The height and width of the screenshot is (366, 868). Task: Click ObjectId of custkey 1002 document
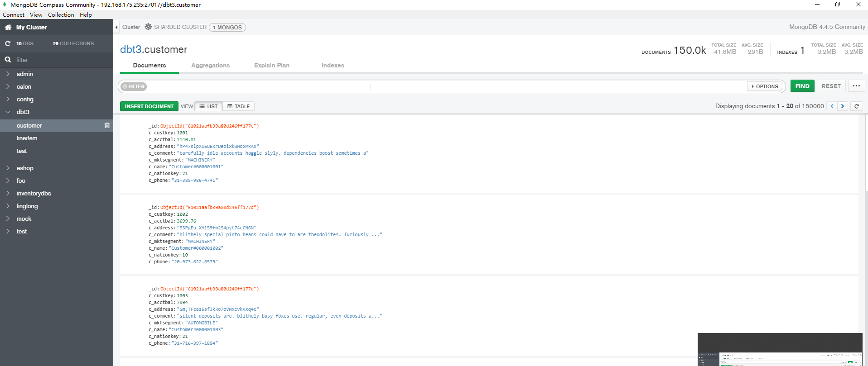210,208
